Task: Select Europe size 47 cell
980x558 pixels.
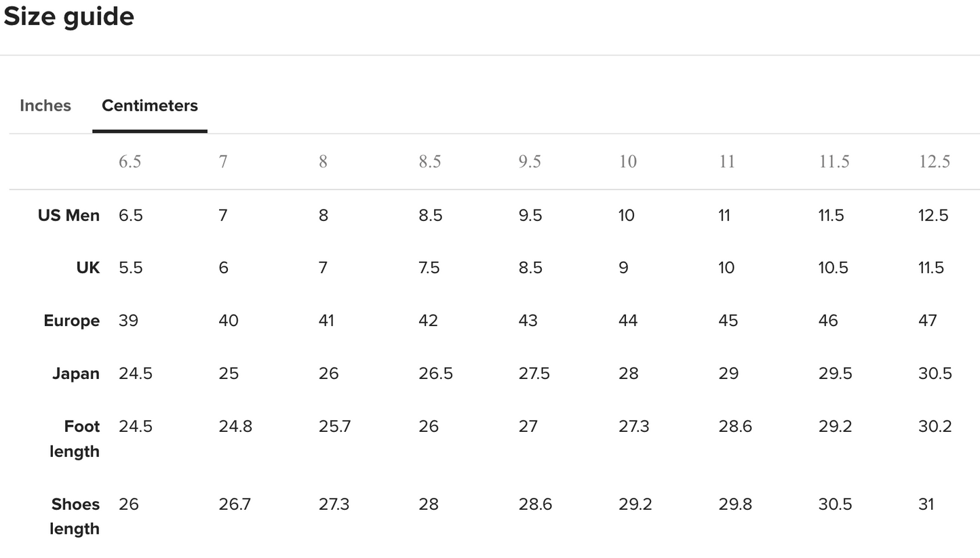Action: click(x=927, y=321)
